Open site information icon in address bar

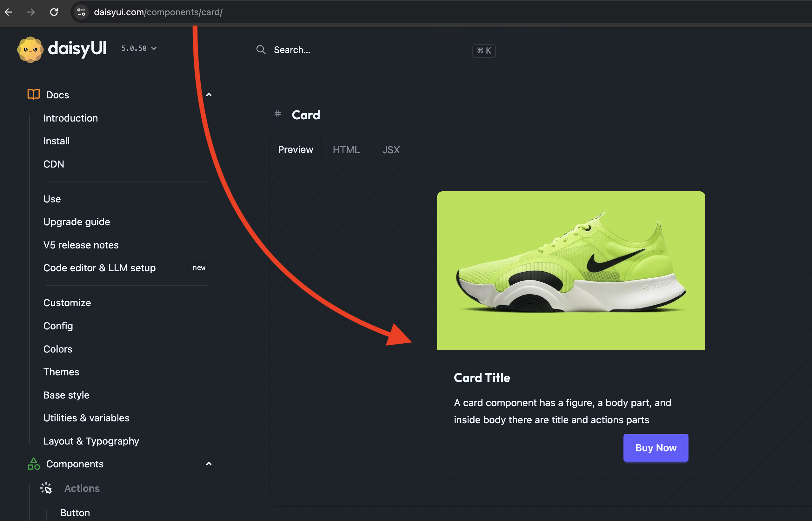pos(81,12)
